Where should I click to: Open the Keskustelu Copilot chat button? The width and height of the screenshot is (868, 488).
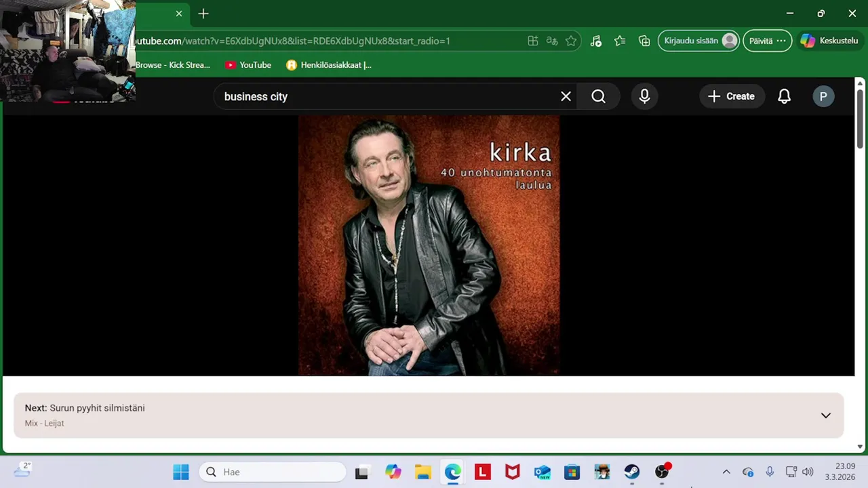829,41
